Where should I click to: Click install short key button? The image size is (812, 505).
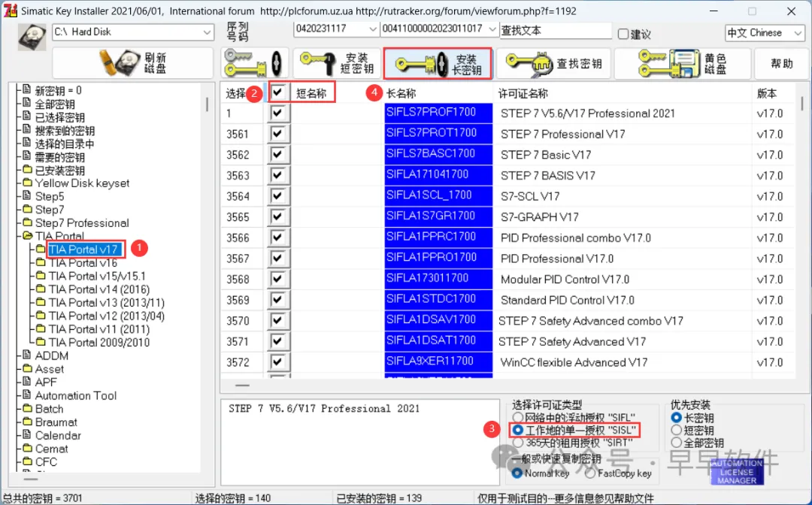pos(337,63)
